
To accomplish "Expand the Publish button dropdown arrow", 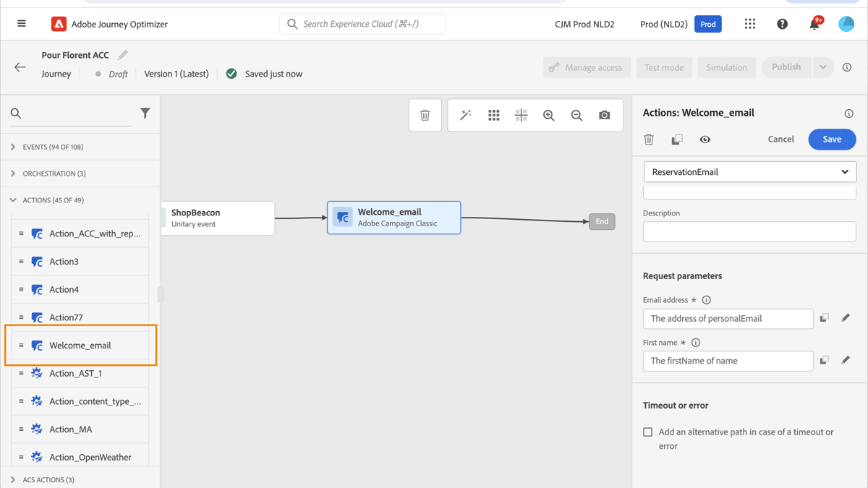I will (823, 67).
